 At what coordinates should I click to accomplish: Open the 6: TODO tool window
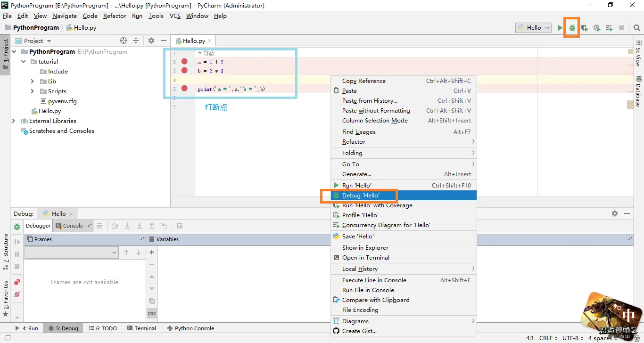(x=102, y=328)
